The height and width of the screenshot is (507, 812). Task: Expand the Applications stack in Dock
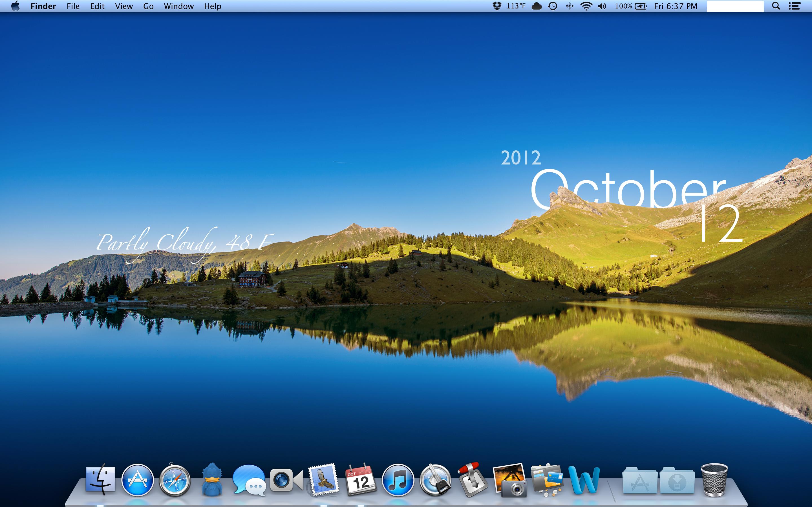[639, 481]
